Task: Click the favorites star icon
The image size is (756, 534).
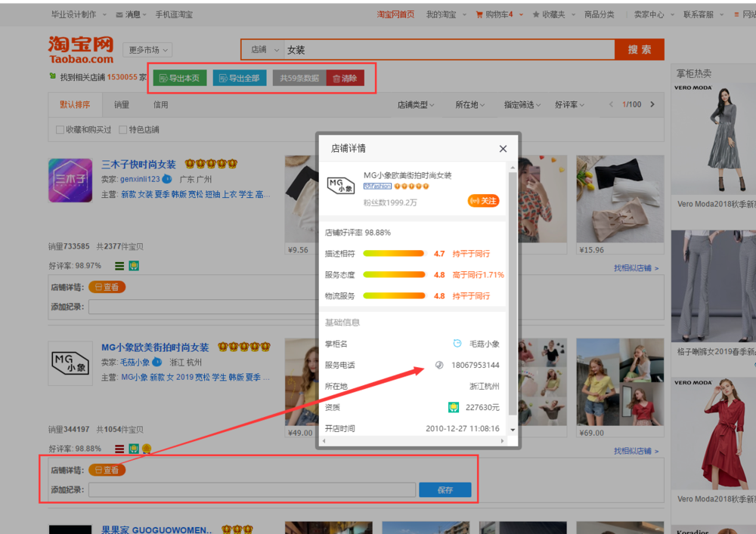Action: click(536, 14)
